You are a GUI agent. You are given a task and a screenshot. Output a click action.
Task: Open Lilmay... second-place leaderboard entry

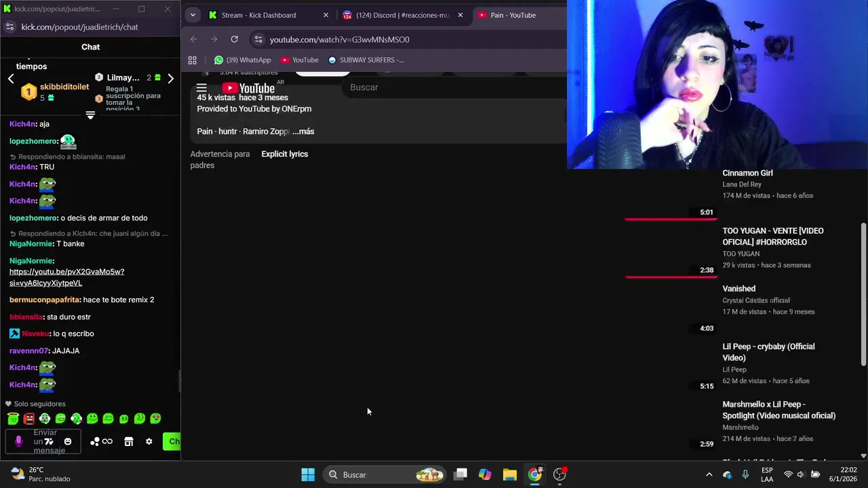123,77
